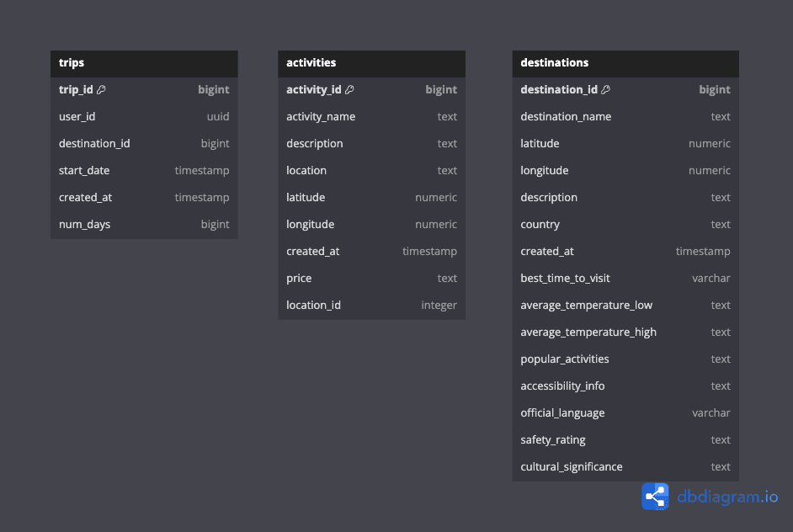Click the text type of safety_rating
This screenshot has height=532, width=793.
[721, 439]
